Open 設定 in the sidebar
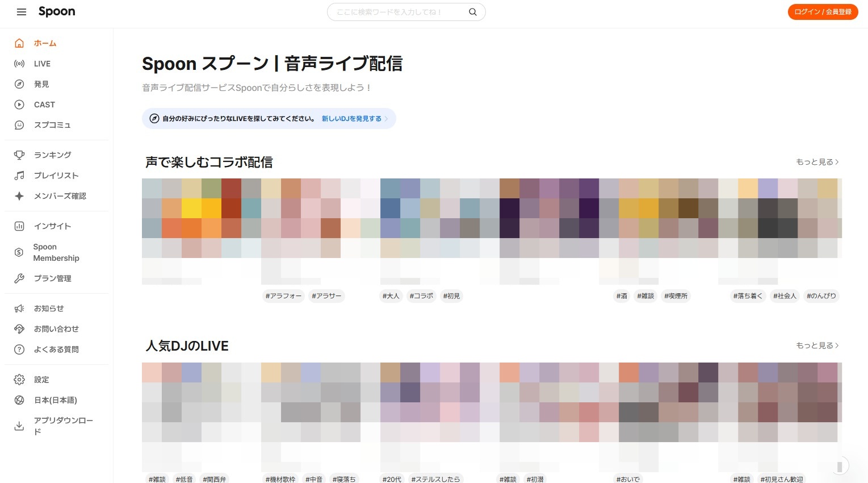 coord(57,380)
